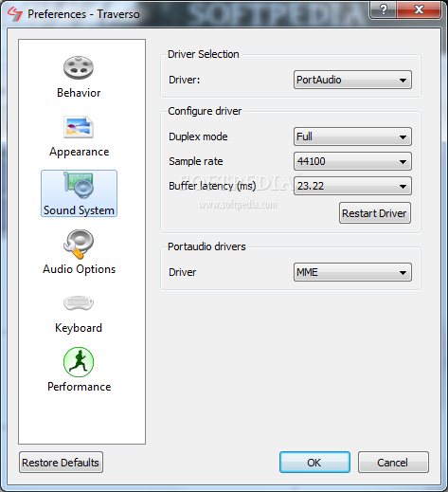
Task: Click Restore Defaults button
Action: coord(61,463)
